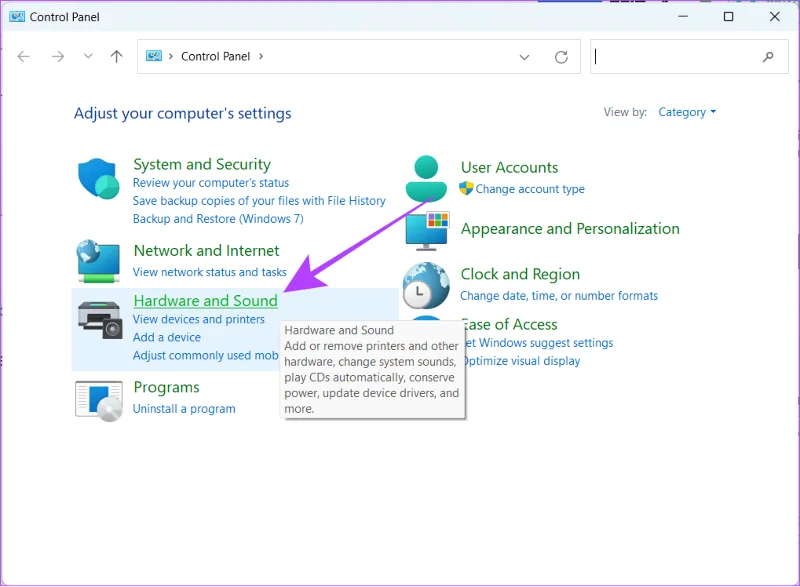Viewport: 800px width, 587px height.
Task: Open System and Security
Action: (202, 164)
